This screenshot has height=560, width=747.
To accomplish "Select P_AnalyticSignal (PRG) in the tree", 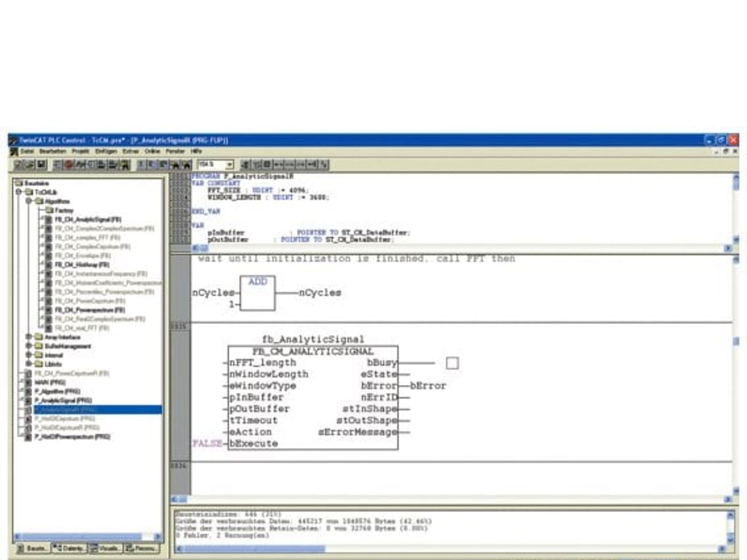I will point(63,401).
